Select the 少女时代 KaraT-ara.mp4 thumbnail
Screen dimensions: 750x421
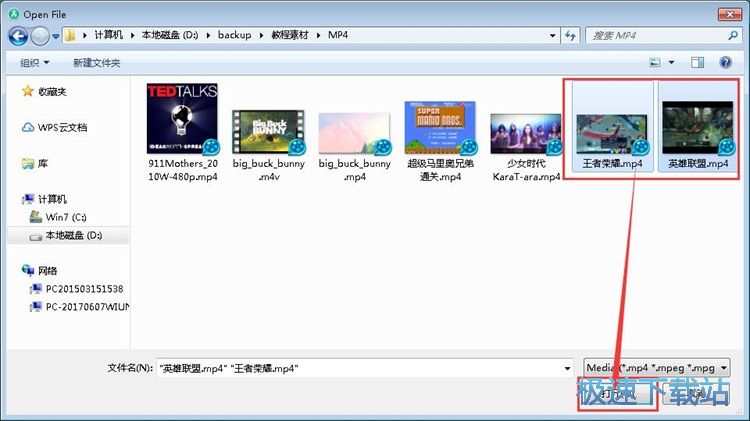[x=526, y=134]
